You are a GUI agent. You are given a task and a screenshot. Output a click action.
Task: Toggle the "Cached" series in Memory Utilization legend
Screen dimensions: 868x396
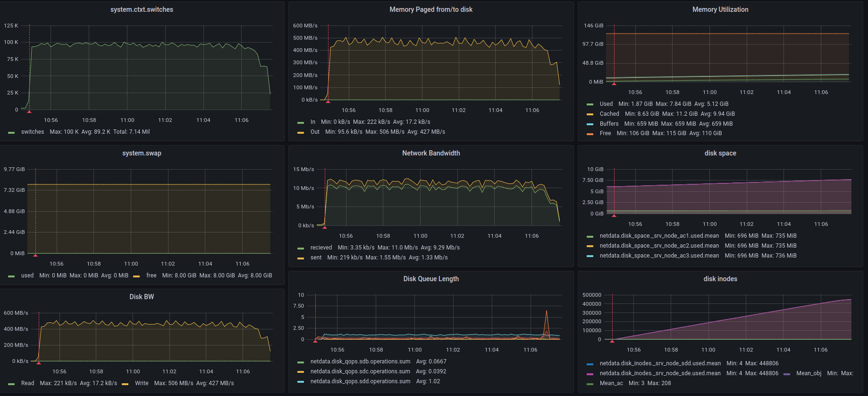click(609, 114)
